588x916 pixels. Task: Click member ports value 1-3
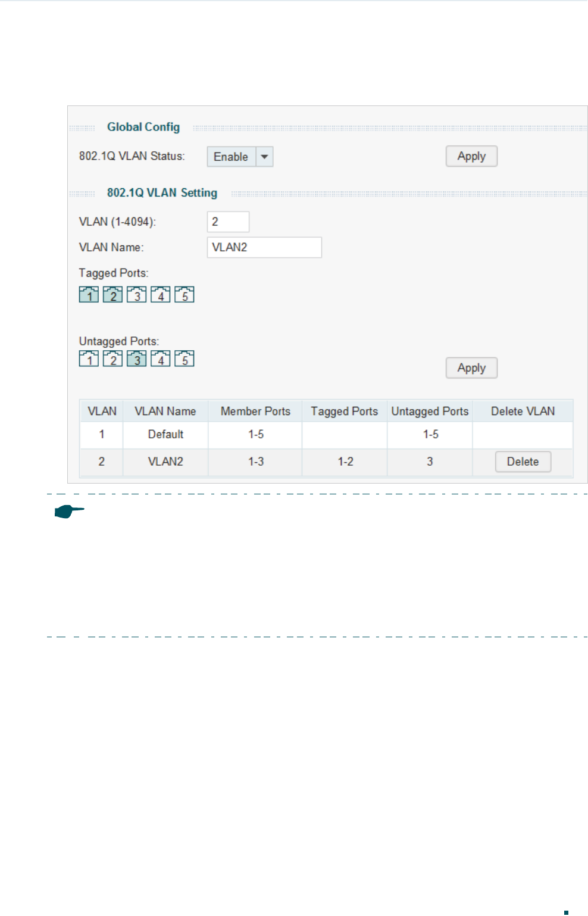click(x=256, y=462)
